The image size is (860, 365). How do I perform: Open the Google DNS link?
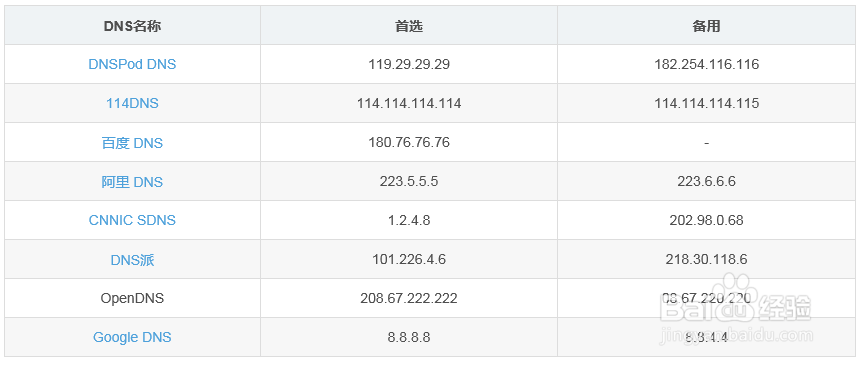click(x=132, y=337)
